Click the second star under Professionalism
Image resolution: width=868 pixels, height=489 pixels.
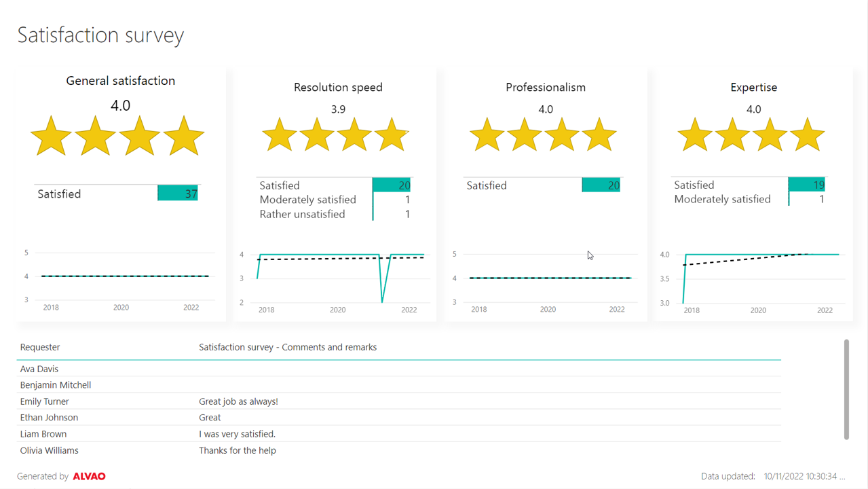524,134
